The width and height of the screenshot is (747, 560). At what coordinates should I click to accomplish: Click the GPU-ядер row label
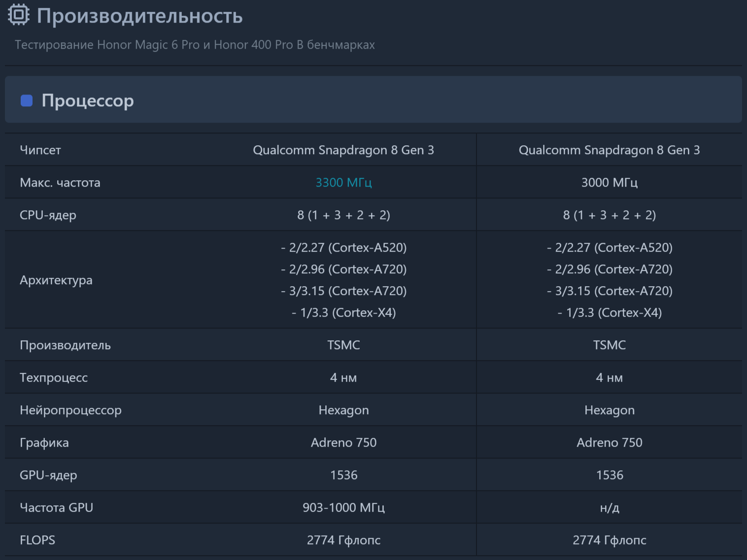click(48, 475)
